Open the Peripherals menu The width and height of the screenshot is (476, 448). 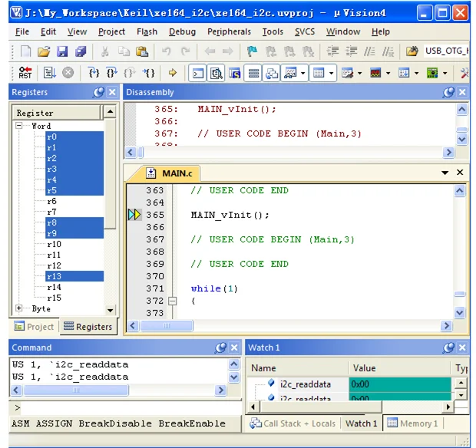pyautogui.click(x=229, y=32)
